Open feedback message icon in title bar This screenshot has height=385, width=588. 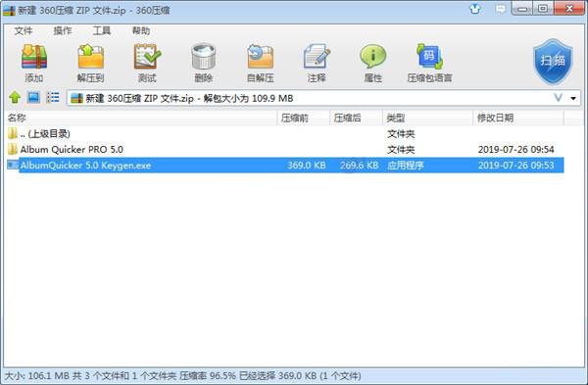click(x=501, y=9)
